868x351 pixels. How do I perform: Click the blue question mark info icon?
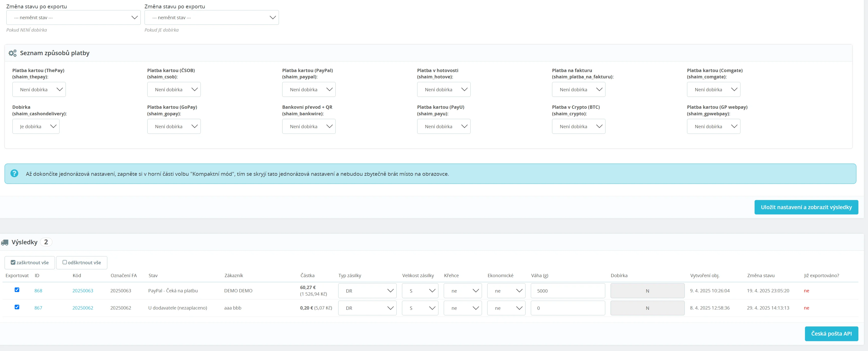pos(14,173)
